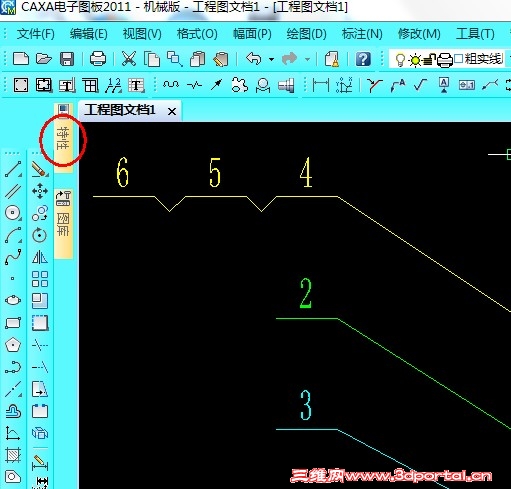511x489 pixels.
Task: Open the layer dropdown showing 粗实线
Action: 447,60
